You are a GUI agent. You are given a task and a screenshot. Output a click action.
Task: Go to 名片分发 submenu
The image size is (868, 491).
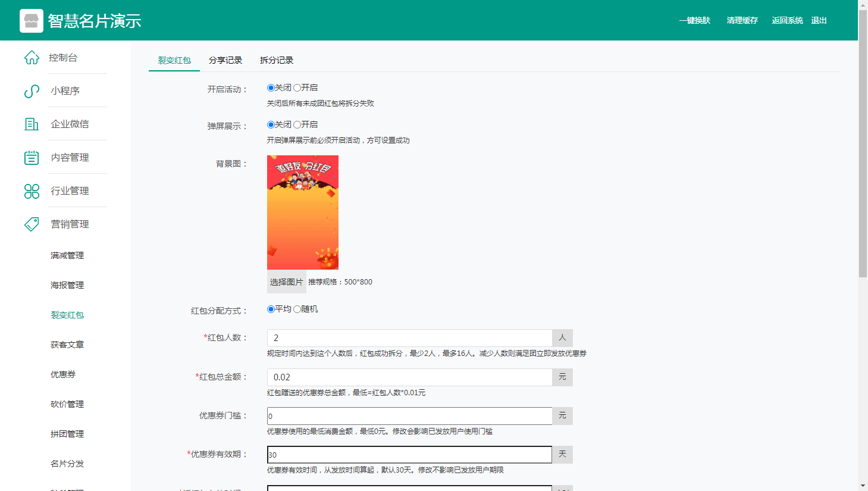[67, 464]
